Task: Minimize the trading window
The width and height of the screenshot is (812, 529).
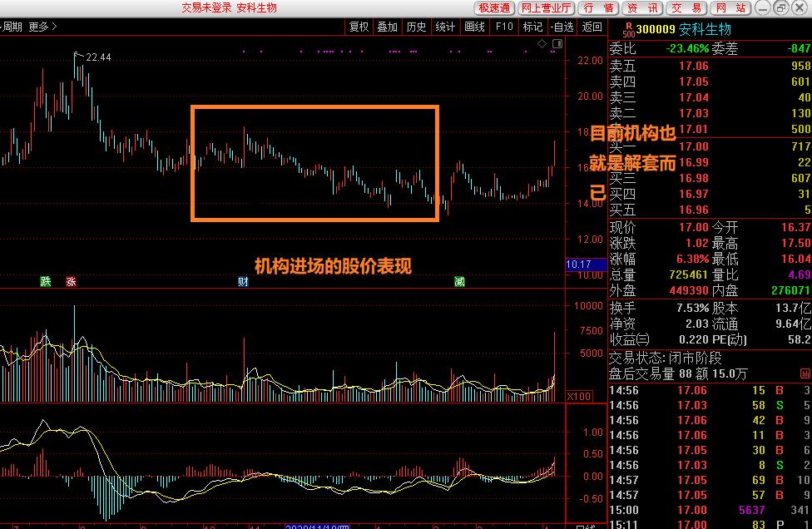Action: [763, 7]
